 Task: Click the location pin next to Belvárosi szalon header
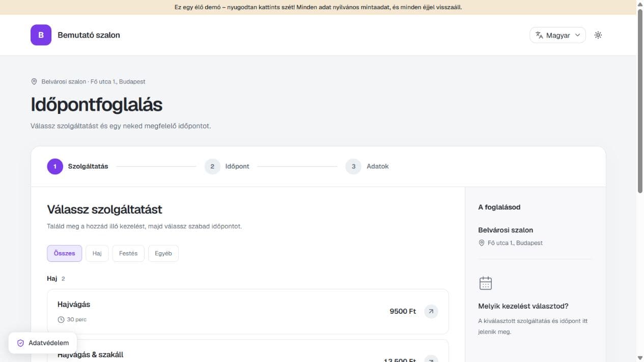pyautogui.click(x=34, y=81)
